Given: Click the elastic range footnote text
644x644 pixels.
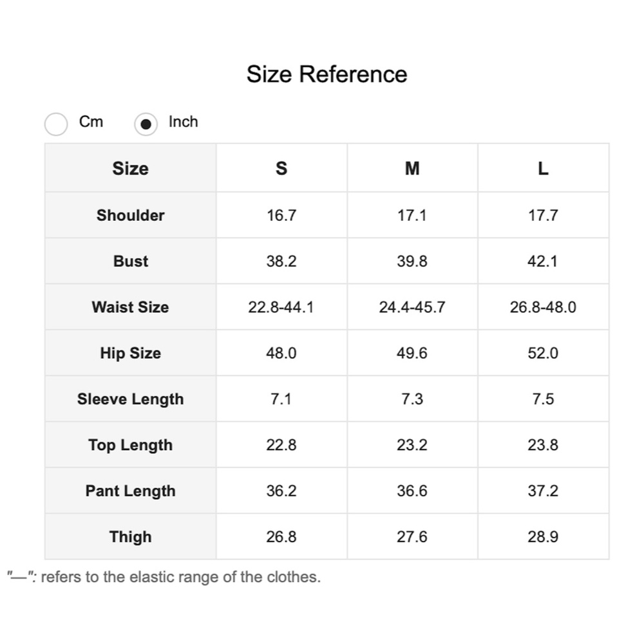Looking at the screenshot, I should click(x=164, y=577).
